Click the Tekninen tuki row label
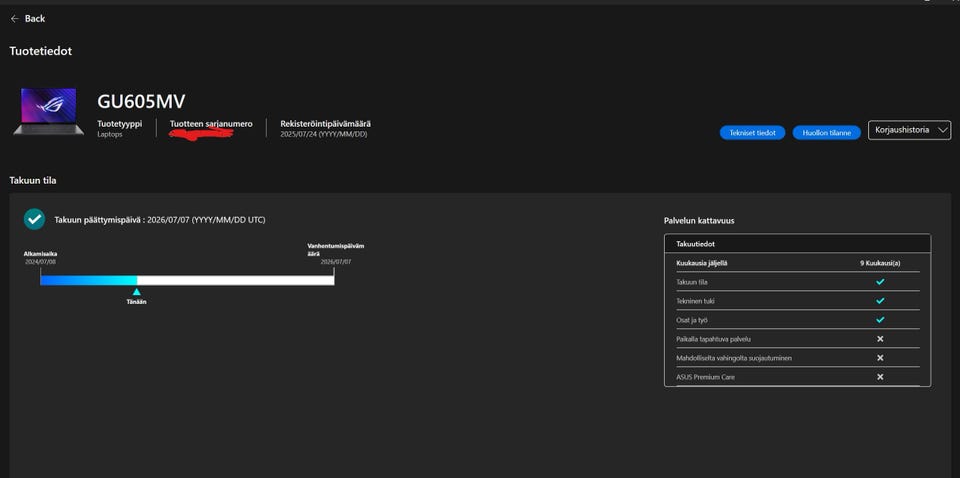The image size is (960, 478). click(695, 301)
